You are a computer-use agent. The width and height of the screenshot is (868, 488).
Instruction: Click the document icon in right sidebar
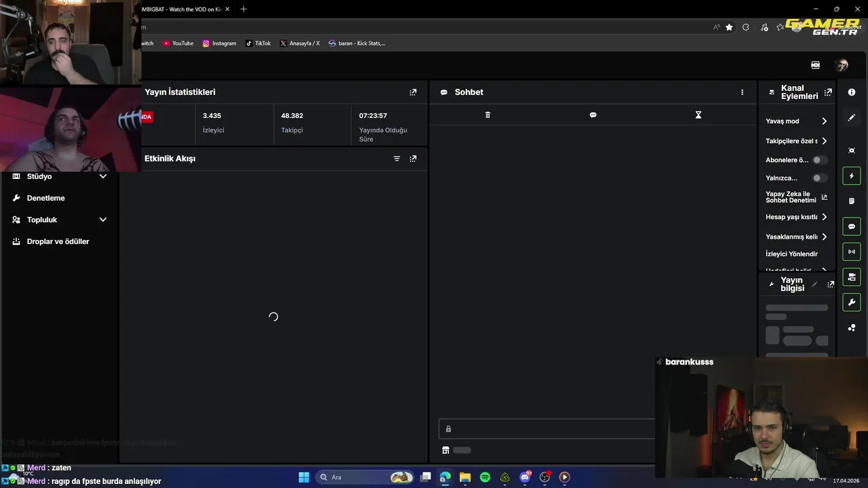(x=852, y=201)
